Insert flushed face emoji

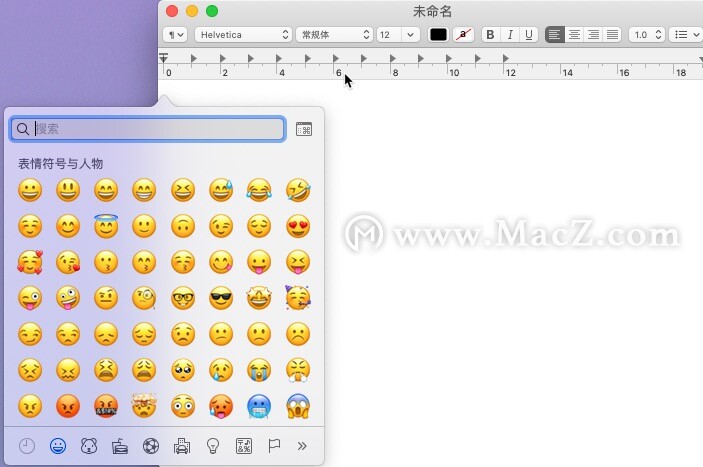(183, 406)
